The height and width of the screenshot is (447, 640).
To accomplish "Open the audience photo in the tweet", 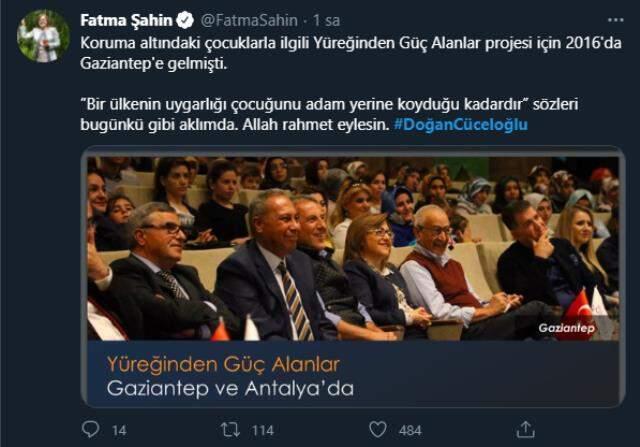I will 353,249.
